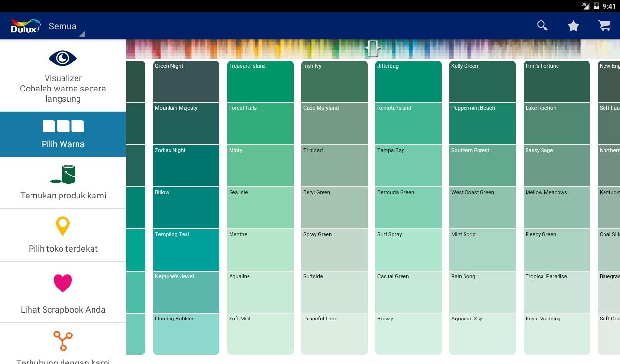Choose the Royal Wedding swatch
The width and height of the screenshot is (620, 364).
pos(557,334)
